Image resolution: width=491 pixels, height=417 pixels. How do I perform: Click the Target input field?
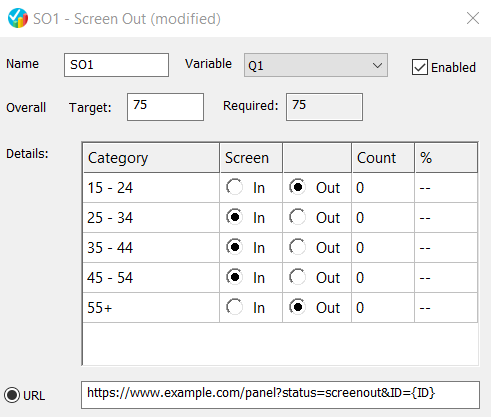pyautogui.click(x=165, y=107)
